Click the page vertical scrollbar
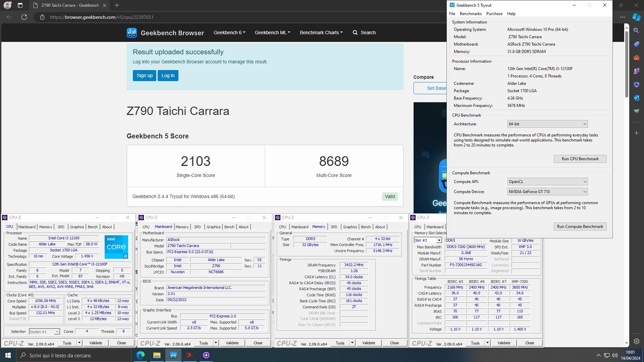Screen dimensions: 644x362 (626, 64)
